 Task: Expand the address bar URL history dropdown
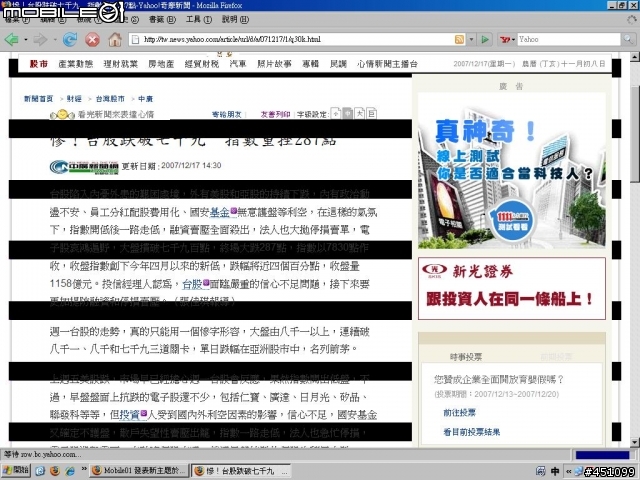click(x=471, y=39)
